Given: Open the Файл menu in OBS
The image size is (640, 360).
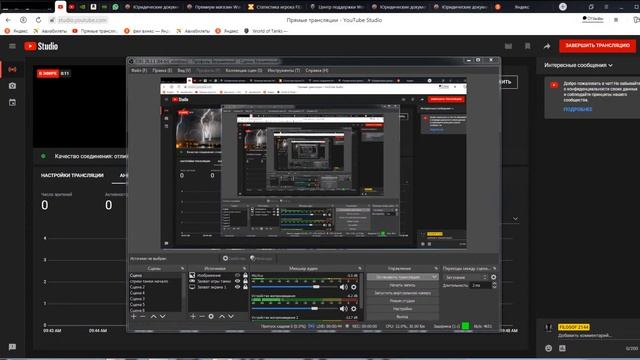Looking at the screenshot, I should coord(139,70).
